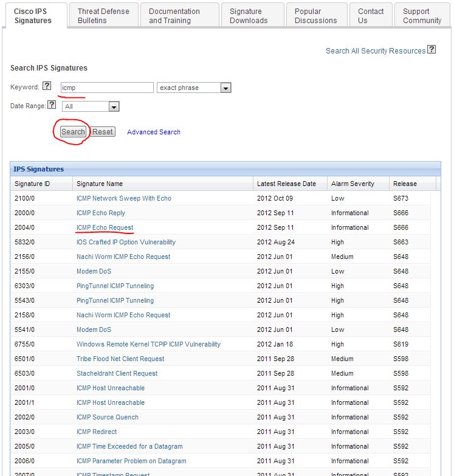Screen dimensions: 454x476
Task: Open Tribe Flood Net Client Request link
Action: click(120, 359)
